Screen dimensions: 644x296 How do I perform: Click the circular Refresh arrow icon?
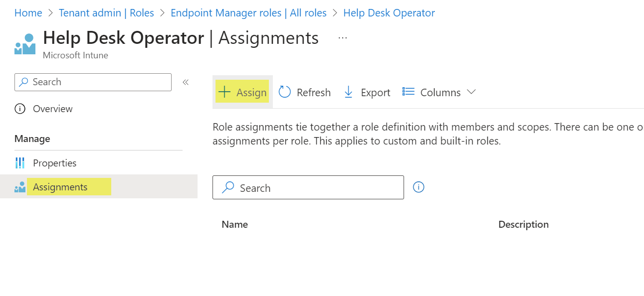(x=285, y=92)
